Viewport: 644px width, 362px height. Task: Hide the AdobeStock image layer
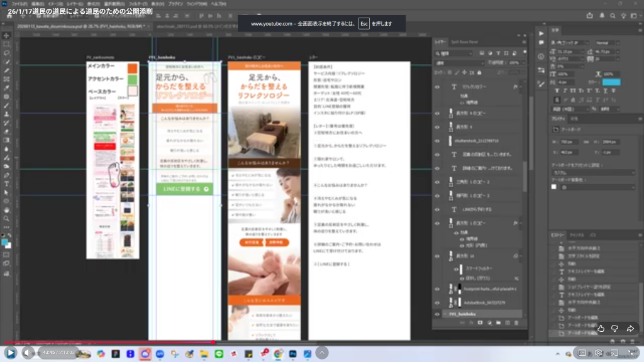click(x=437, y=302)
